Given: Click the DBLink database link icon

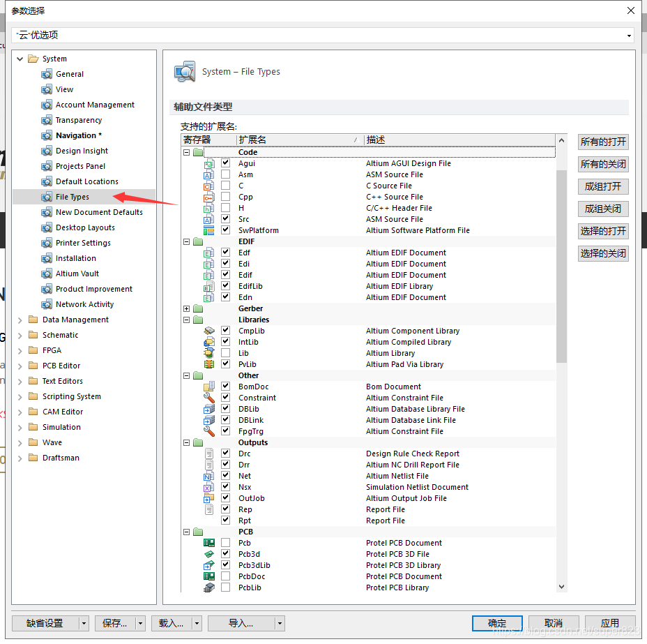Looking at the screenshot, I should point(208,420).
